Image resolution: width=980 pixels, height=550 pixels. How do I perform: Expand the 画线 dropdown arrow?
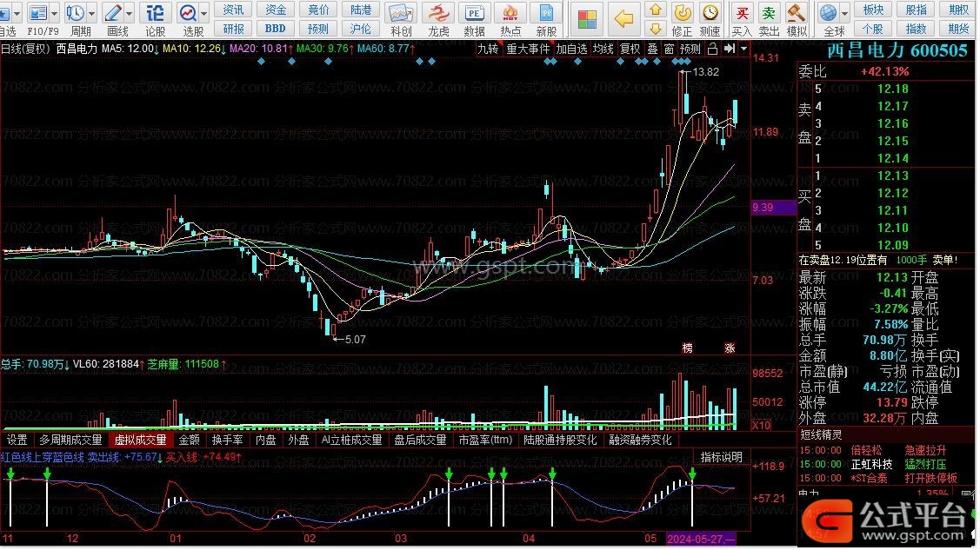[x=130, y=12]
